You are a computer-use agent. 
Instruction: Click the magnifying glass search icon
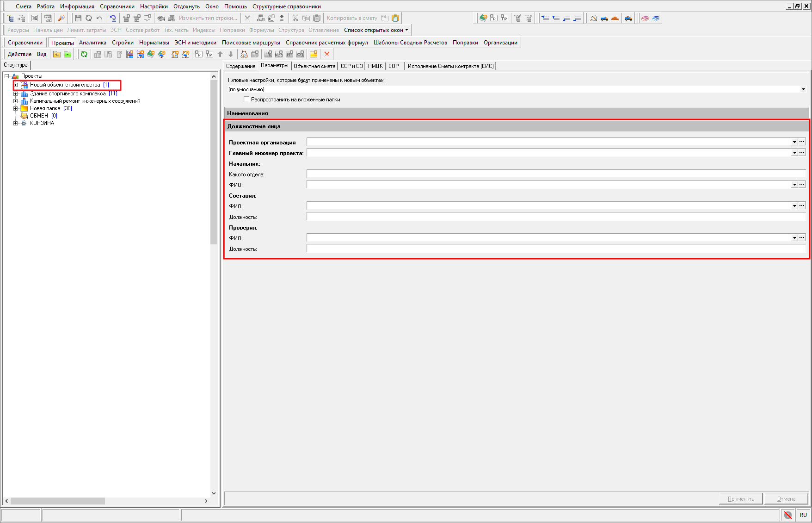coord(61,18)
